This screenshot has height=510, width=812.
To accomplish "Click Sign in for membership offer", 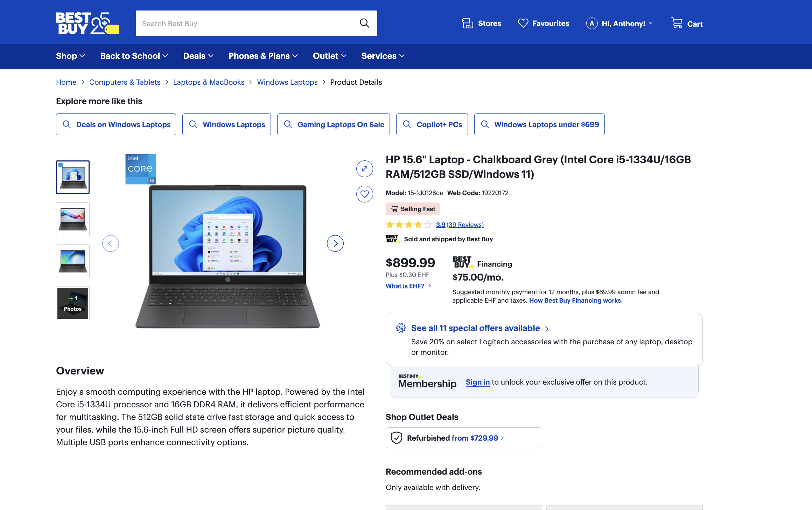I will pos(477,382).
